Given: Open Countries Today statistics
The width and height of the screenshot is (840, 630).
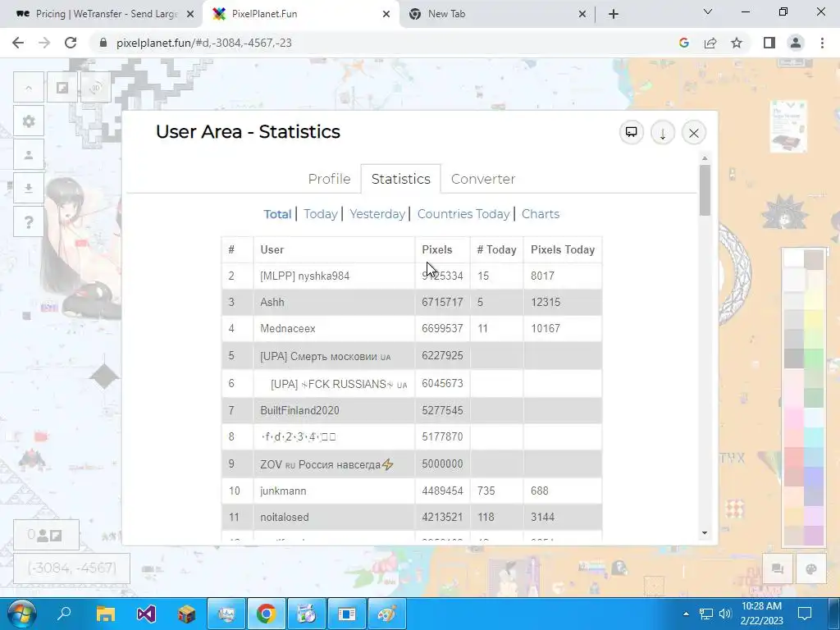Looking at the screenshot, I should (x=463, y=214).
